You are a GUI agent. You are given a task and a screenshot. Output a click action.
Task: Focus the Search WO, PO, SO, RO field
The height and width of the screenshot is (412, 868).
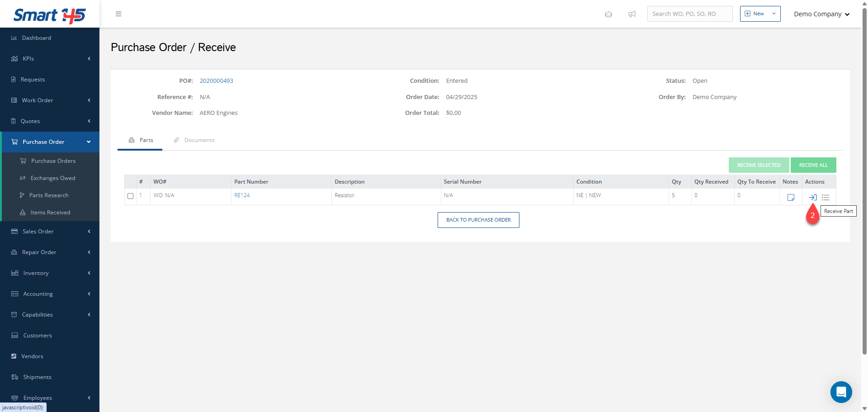tap(690, 14)
